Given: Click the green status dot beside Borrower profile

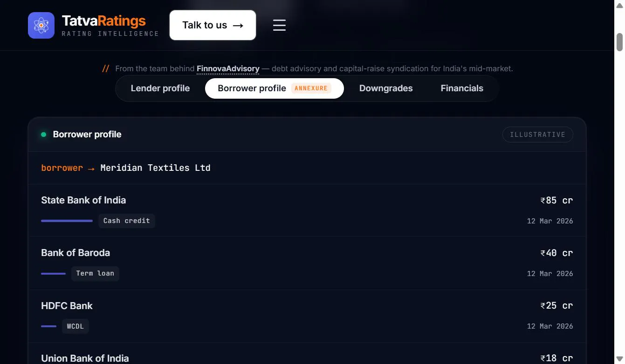Looking at the screenshot, I should pyautogui.click(x=44, y=135).
